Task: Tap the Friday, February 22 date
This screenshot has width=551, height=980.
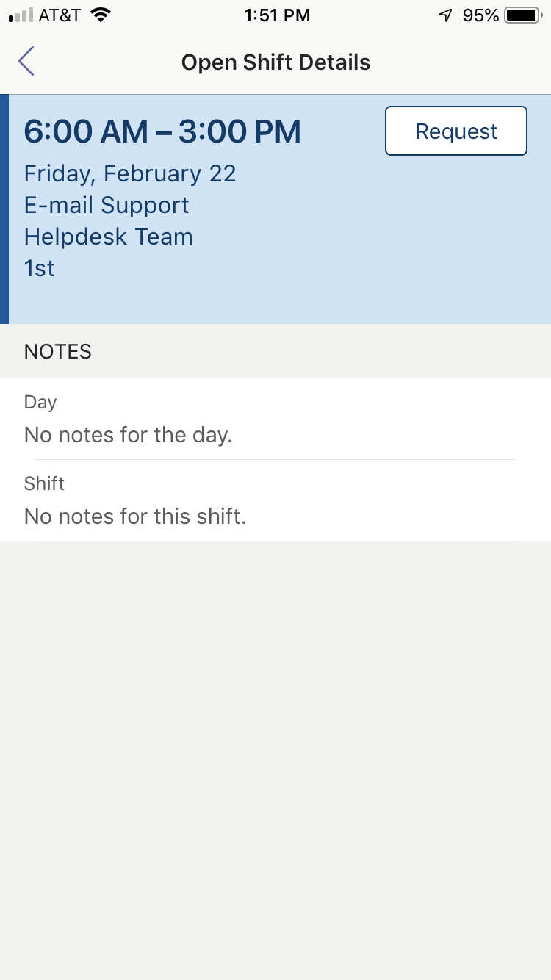Action: click(x=130, y=173)
